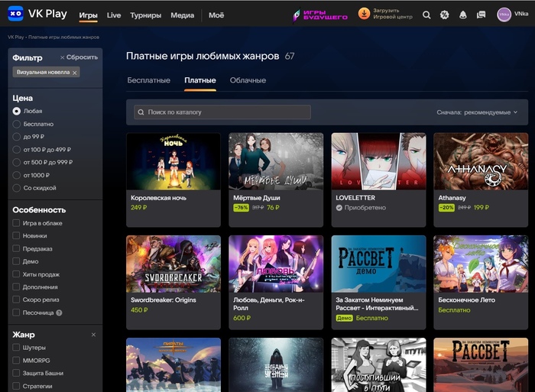Switch to the Бесплатные tab
The image size is (535, 392).
(x=149, y=80)
